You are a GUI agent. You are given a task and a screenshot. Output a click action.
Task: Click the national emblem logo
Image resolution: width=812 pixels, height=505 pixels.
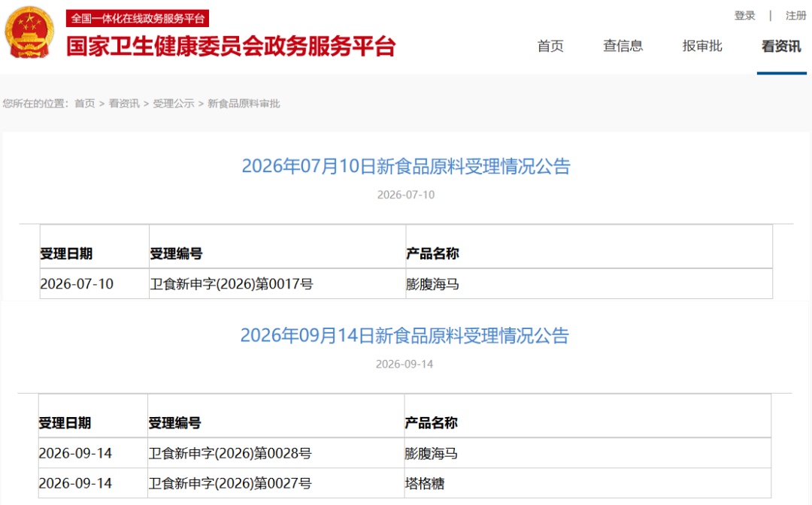(x=29, y=32)
